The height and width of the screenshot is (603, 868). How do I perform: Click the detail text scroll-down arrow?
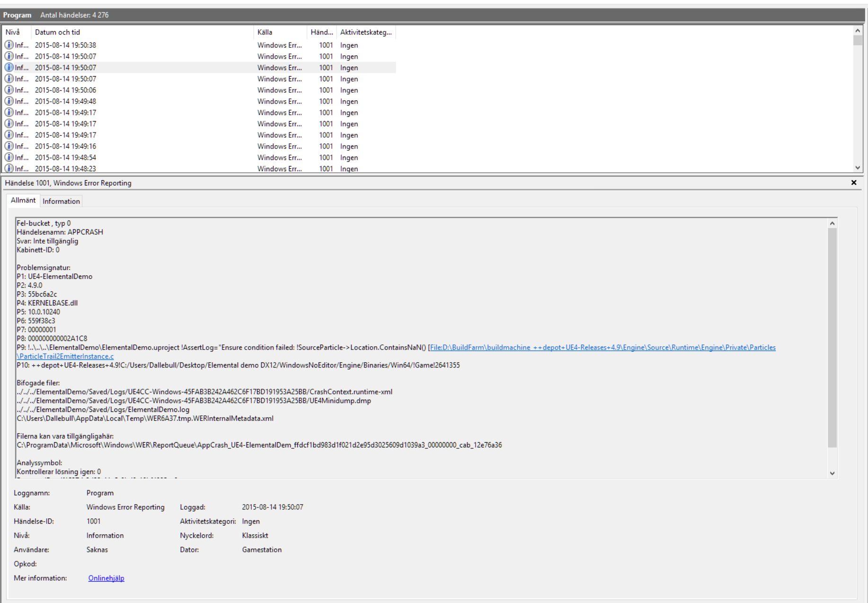[833, 473]
